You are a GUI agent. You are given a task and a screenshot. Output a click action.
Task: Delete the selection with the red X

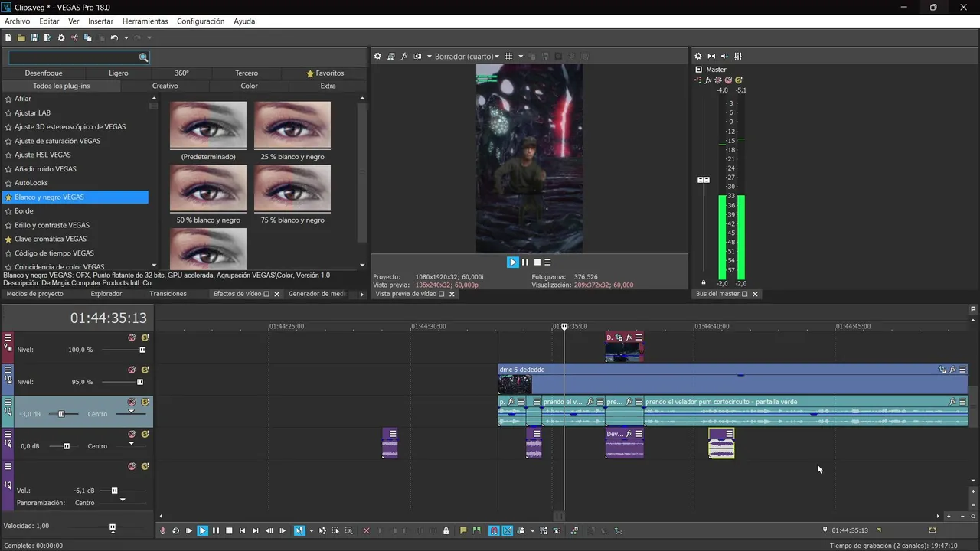click(x=366, y=530)
